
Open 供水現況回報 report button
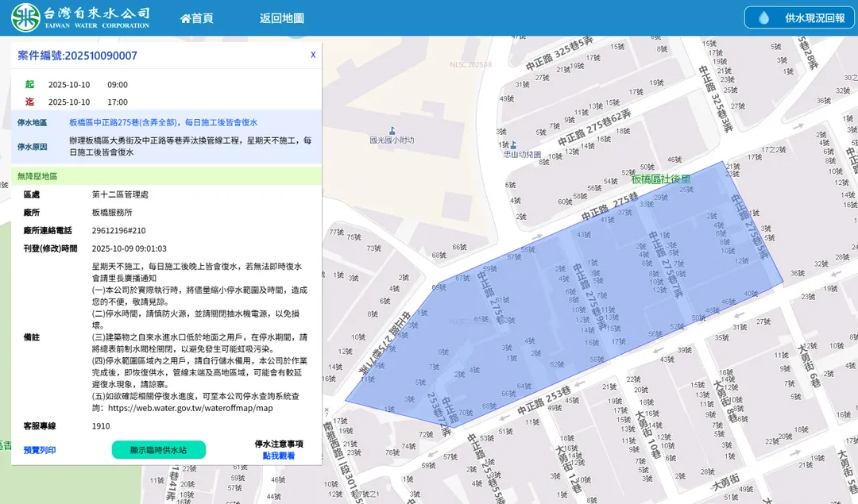coord(799,17)
